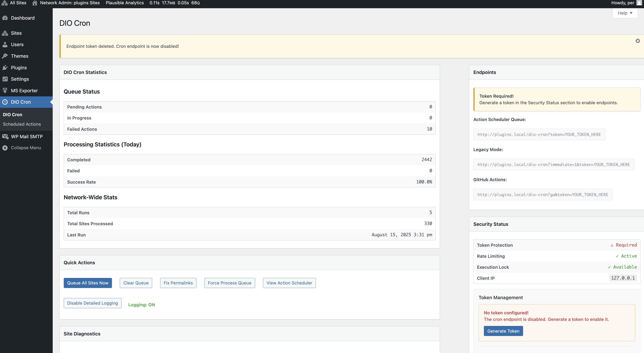Click the WP Mail SMTP envelope icon
The width and height of the screenshot is (644, 353).
[5, 136]
